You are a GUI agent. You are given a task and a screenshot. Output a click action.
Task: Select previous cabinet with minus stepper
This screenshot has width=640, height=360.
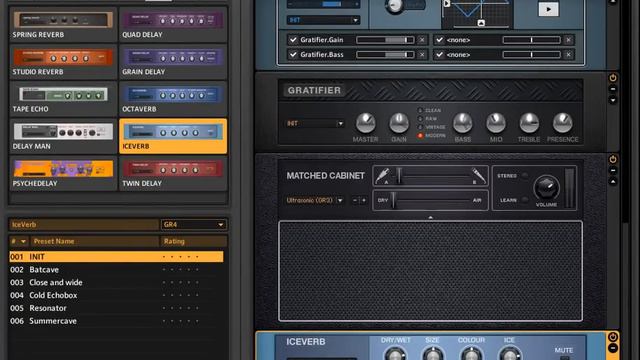355,200
